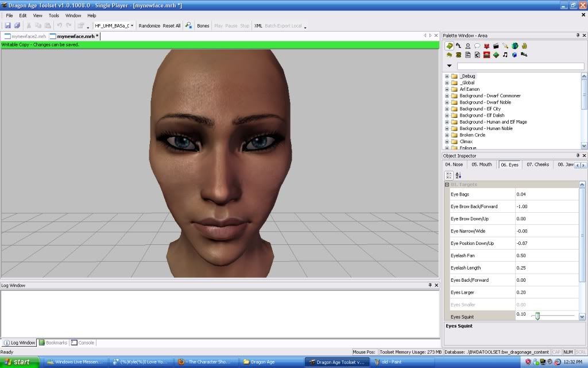
Task: Click the Reset All button
Action: pos(172,26)
